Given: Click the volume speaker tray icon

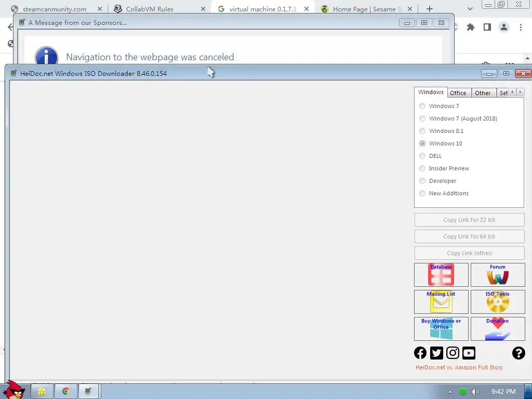Looking at the screenshot, I should tap(475, 392).
